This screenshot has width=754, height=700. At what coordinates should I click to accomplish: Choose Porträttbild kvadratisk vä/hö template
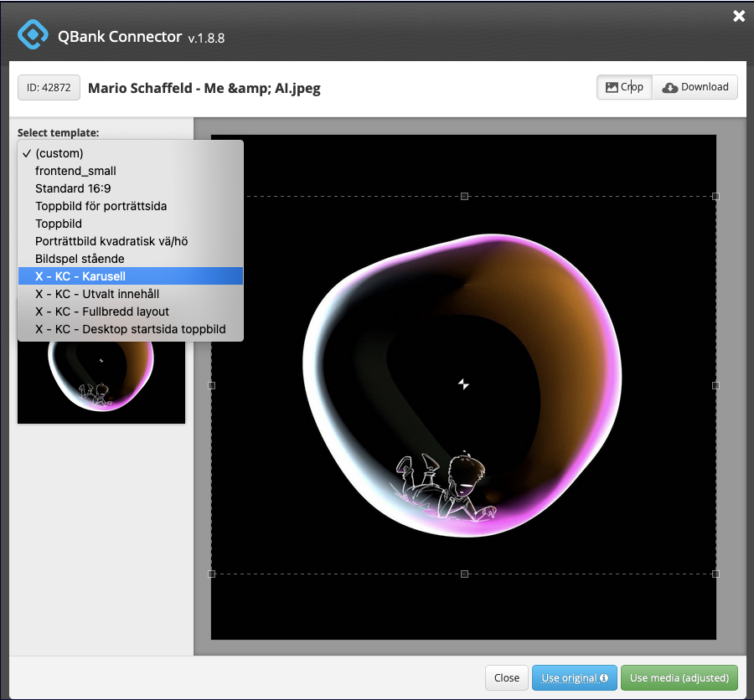coord(131,241)
